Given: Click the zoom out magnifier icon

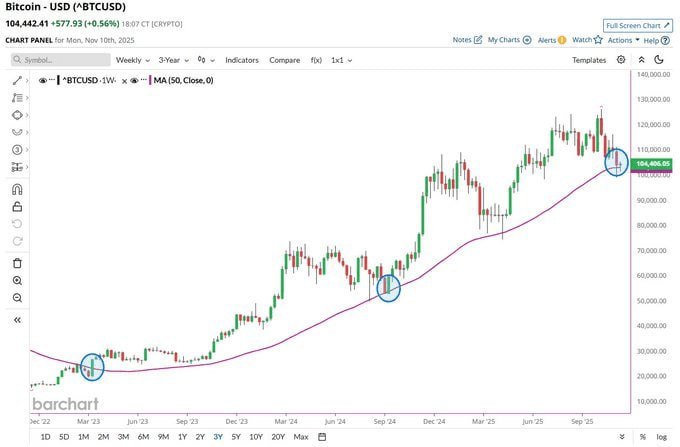Looking at the screenshot, I should click(17, 298).
